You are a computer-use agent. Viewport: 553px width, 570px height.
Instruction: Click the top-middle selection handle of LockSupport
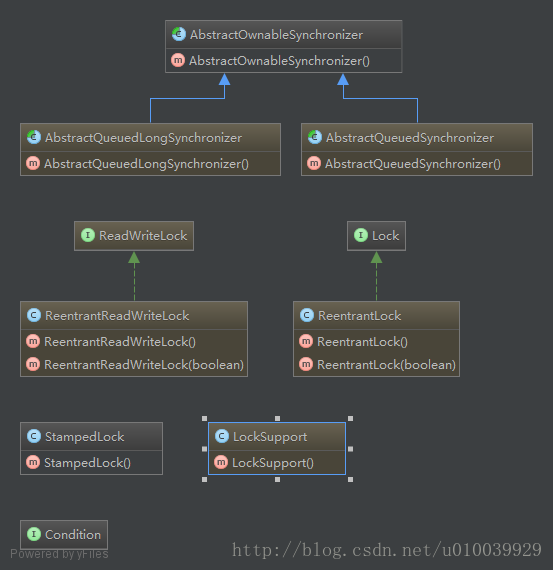pos(277,418)
